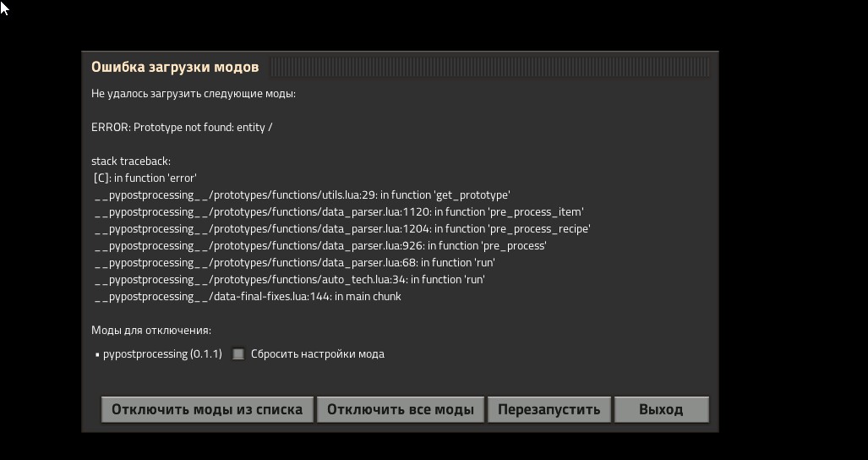Click the auto_tech.lua:34 'run' traceback line
Image resolution: width=868 pixels, height=460 pixels.
click(x=290, y=279)
